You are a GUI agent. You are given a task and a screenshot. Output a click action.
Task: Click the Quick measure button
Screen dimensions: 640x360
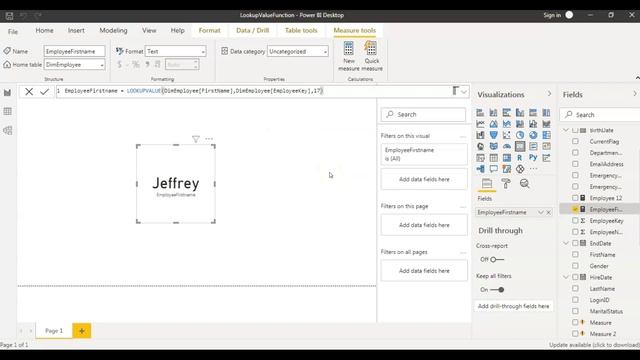[x=372, y=56]
